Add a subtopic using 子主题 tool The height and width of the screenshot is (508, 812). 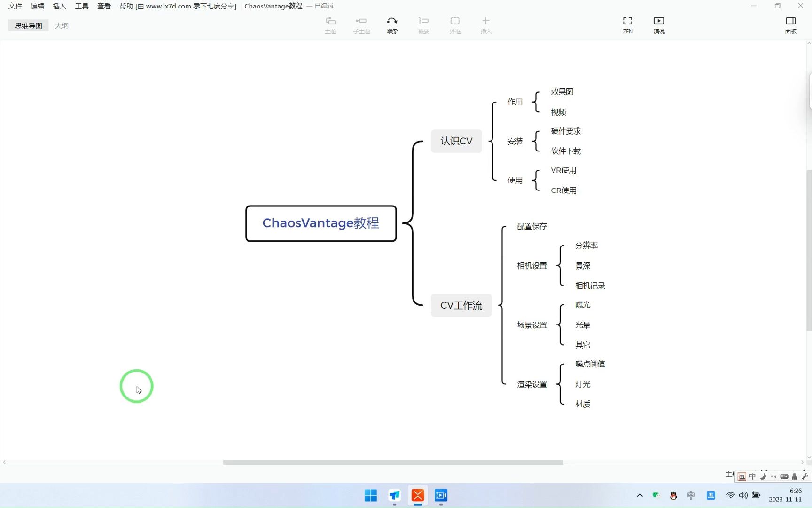click(x=361, y=25)
